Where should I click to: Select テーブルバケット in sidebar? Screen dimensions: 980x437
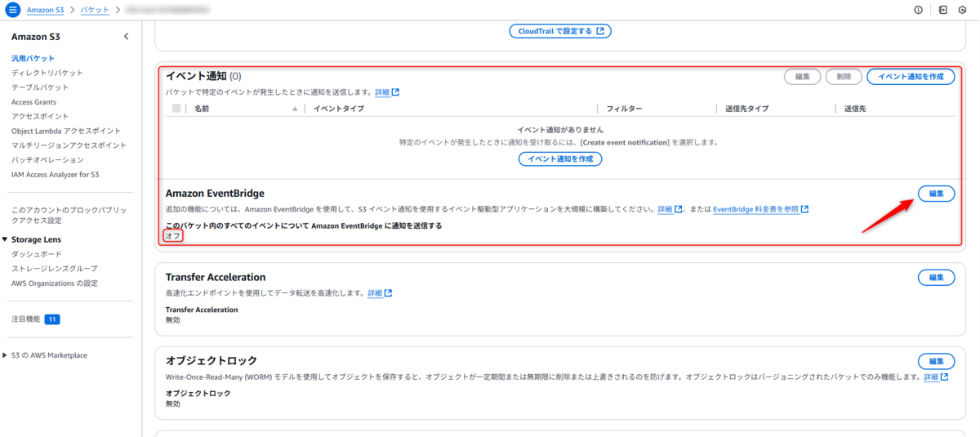point(40,87)
